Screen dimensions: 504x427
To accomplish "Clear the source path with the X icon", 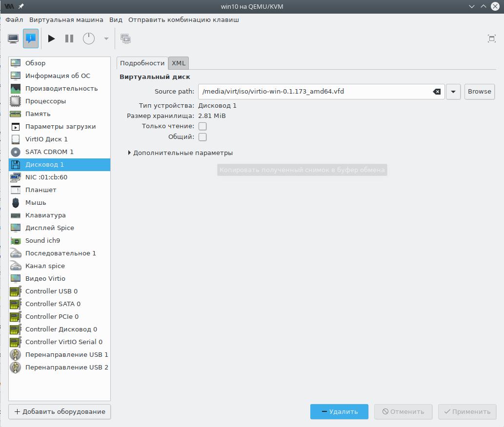I will pyautogui.click(x=437, y=92).
